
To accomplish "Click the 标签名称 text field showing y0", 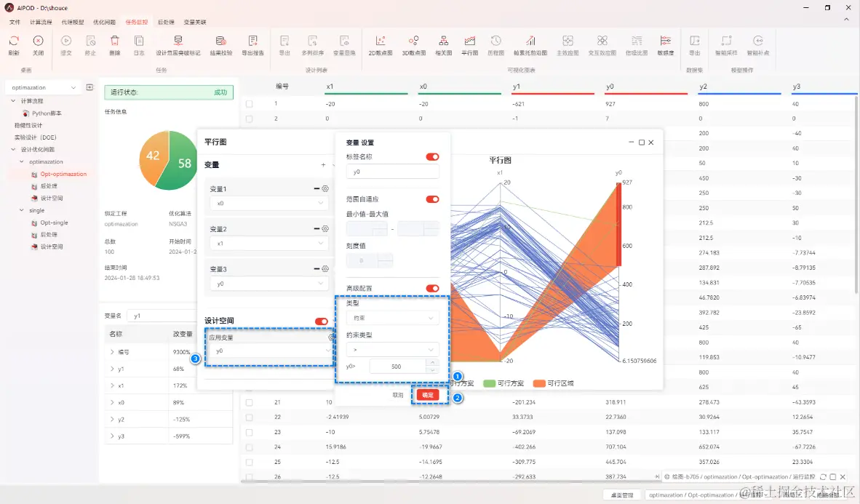I will [392, 172].
